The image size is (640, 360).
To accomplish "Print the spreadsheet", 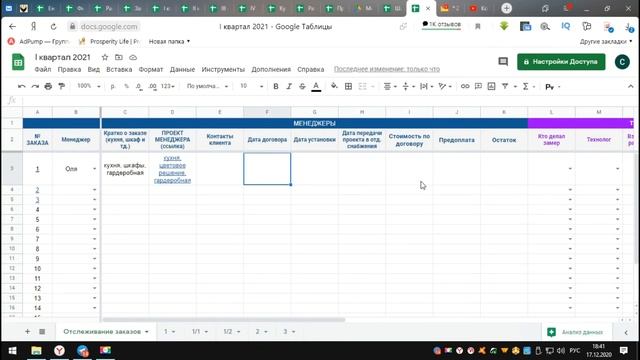I will click(48, 87).
